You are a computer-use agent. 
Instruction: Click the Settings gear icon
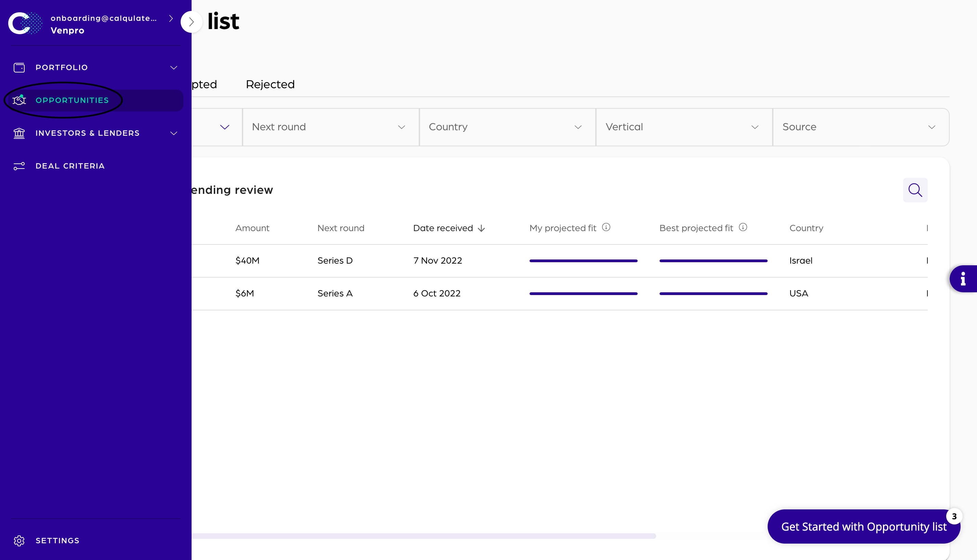pyautogui.click(x=19, y=541)
